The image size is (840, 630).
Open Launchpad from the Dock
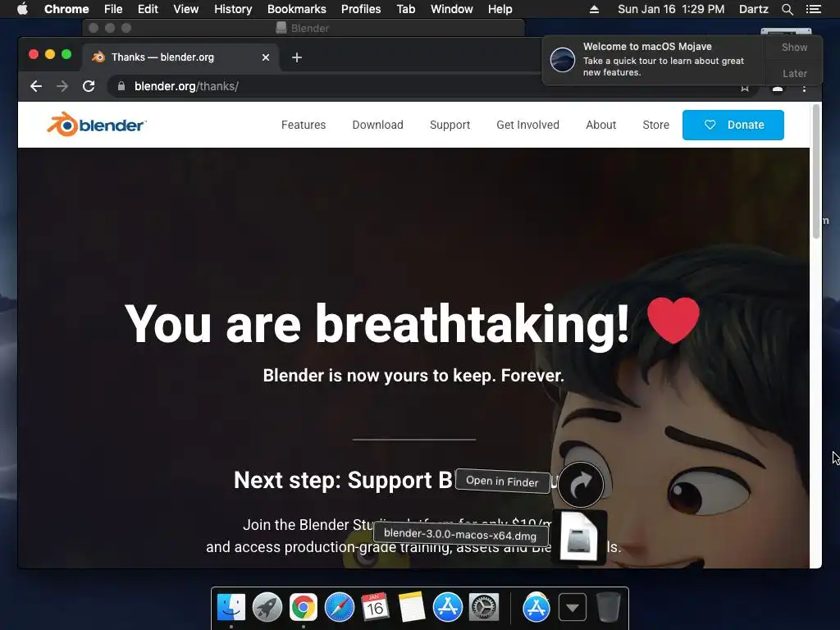pos(267,608)
